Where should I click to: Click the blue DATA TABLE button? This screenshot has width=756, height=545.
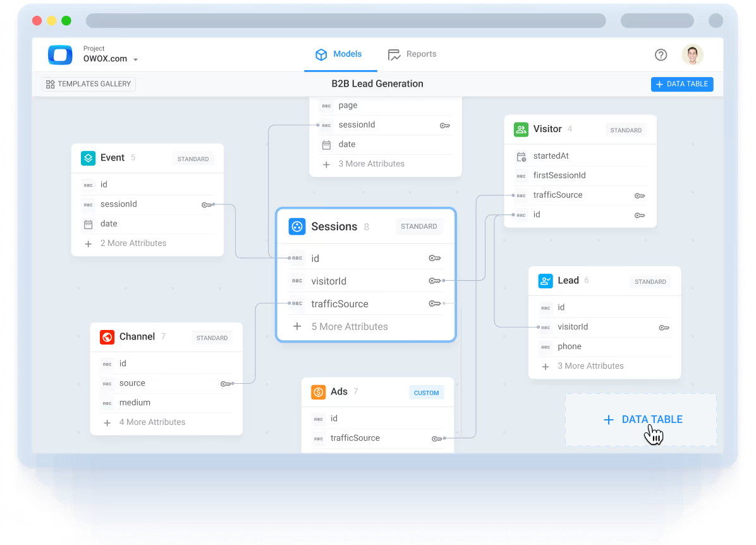pos(682,83)
